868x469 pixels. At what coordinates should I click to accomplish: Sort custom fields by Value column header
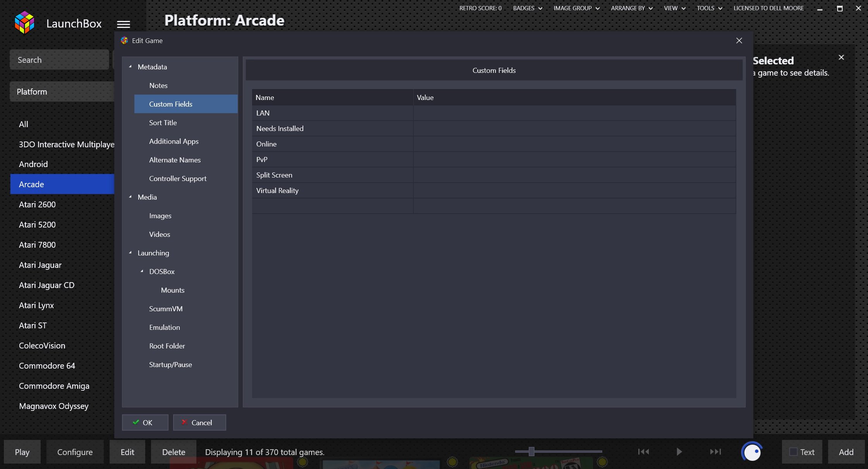[574, 98]
